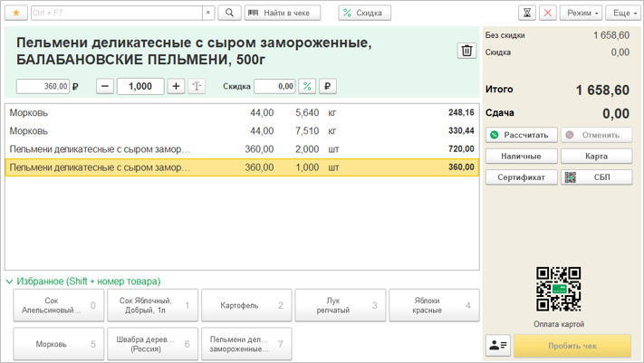
Task: Click the magnifier search button
Action: (229, 13)
